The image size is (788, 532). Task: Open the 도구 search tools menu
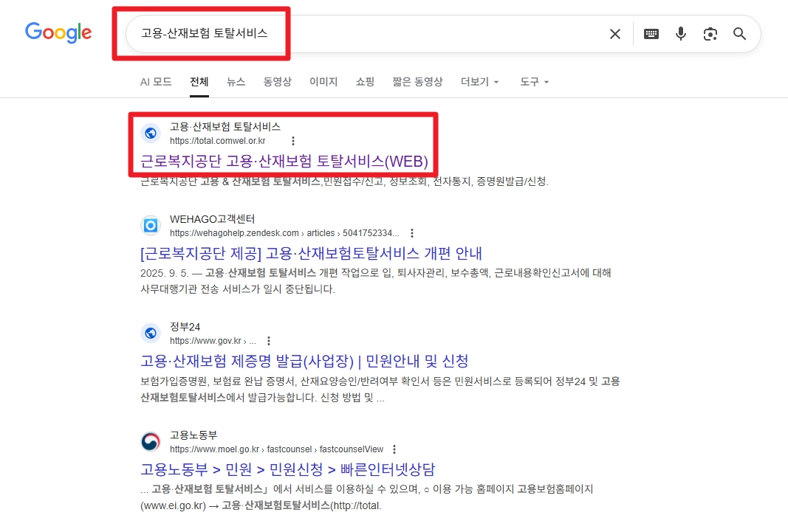pyautogui.click(x=530, y=82)
